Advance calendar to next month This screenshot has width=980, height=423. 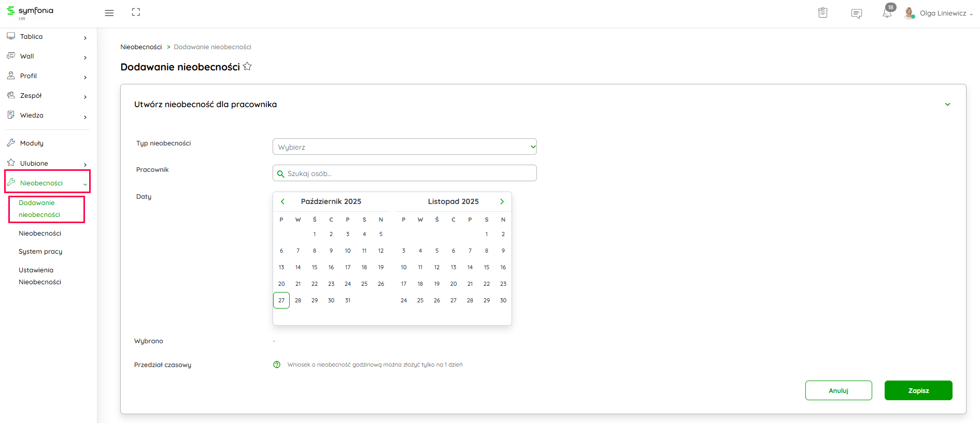point(502,201)
